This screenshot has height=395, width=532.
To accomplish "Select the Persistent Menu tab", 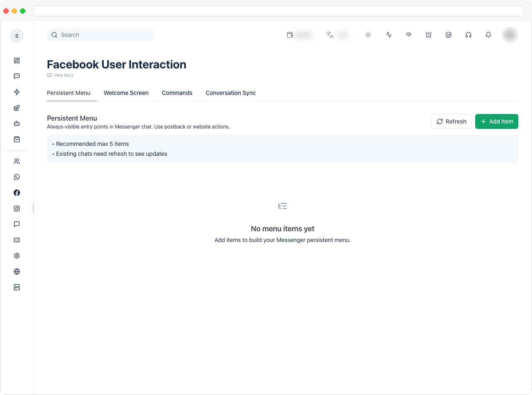I will point(68,93).
